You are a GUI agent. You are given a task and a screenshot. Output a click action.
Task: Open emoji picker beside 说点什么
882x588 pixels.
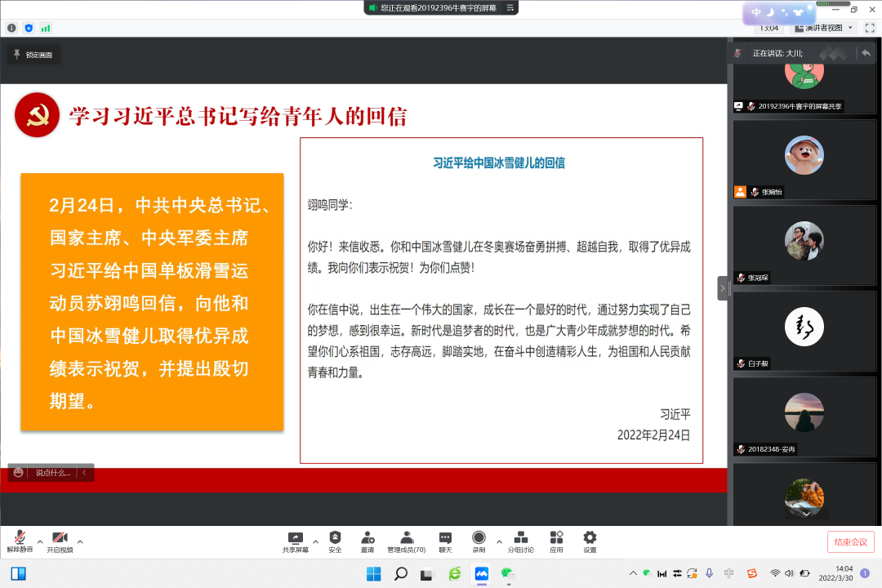[19, 473]
